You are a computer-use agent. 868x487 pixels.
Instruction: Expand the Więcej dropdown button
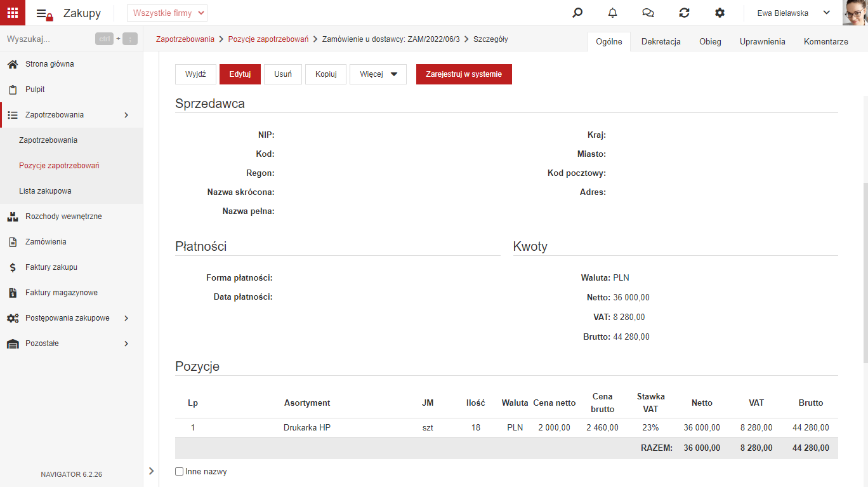pos(378,74)
